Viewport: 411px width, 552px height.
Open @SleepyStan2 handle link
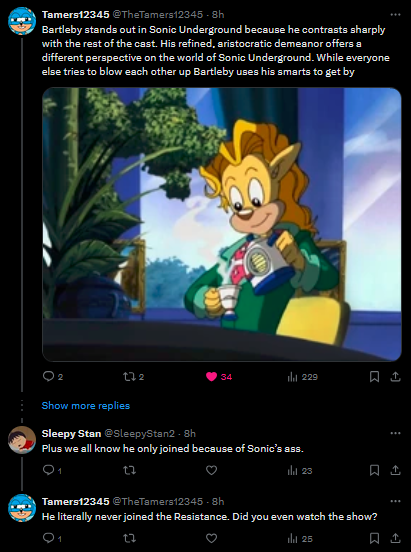pyautogui.click(x=139, y=434)
